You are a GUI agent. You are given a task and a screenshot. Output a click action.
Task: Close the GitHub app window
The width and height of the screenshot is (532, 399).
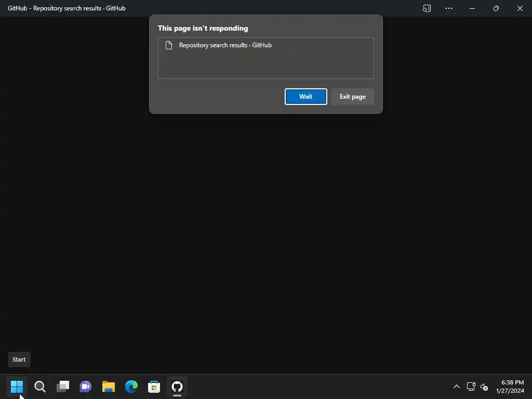[x=520, y=8]
